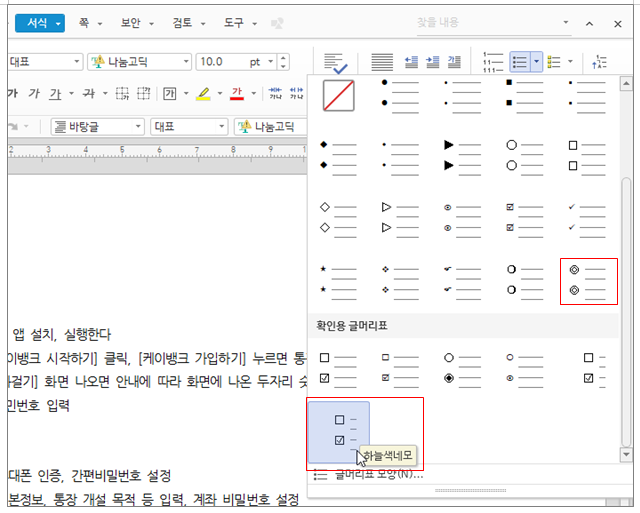Screen dimensions: 640x513
Task: Open the 도구 menu
Action: coord(240,23)
